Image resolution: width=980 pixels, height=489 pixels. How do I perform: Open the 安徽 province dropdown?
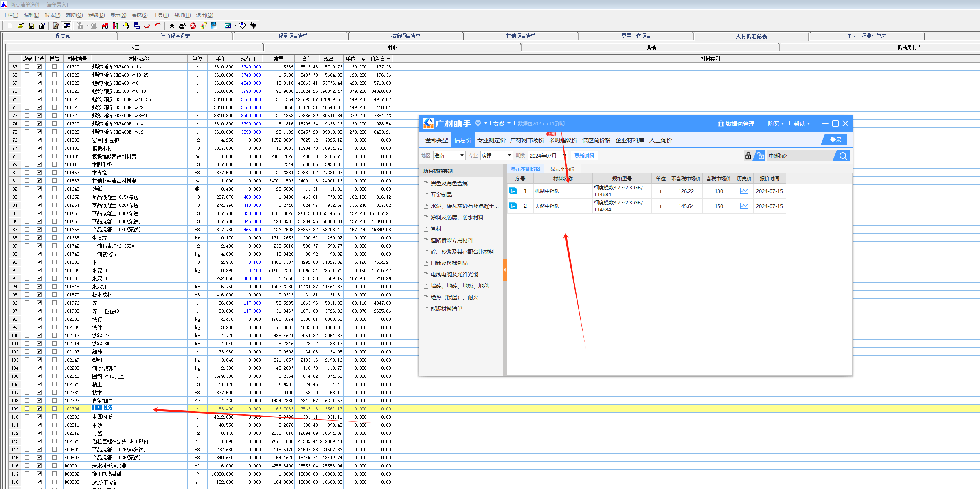tap(501, 124)
